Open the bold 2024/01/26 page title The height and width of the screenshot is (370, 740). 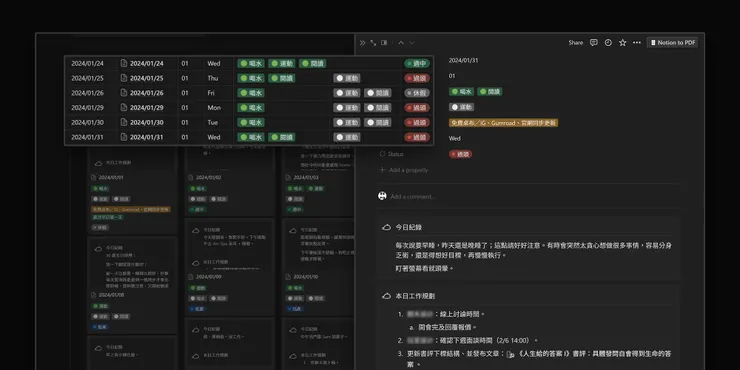tap(147, 93)
